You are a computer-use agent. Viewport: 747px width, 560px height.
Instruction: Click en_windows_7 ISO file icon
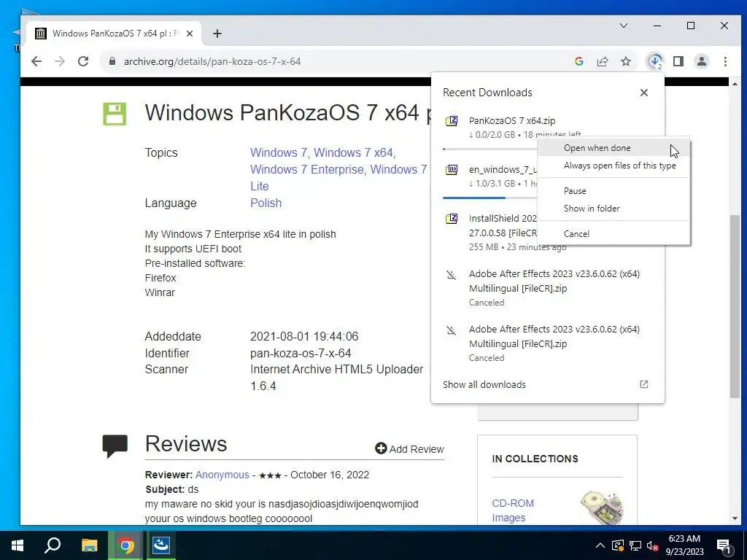(x=452, y=169)
